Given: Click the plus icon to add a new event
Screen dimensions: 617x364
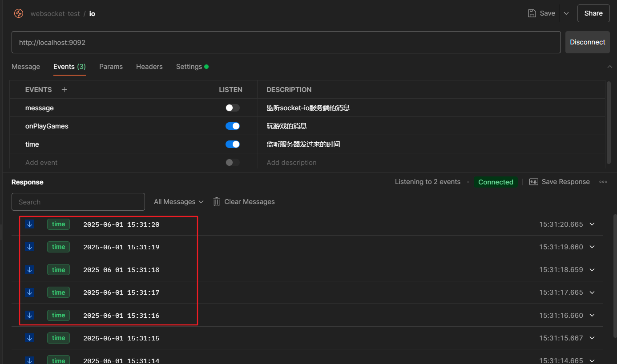Looking at the screenshot, I should (64, 89).
